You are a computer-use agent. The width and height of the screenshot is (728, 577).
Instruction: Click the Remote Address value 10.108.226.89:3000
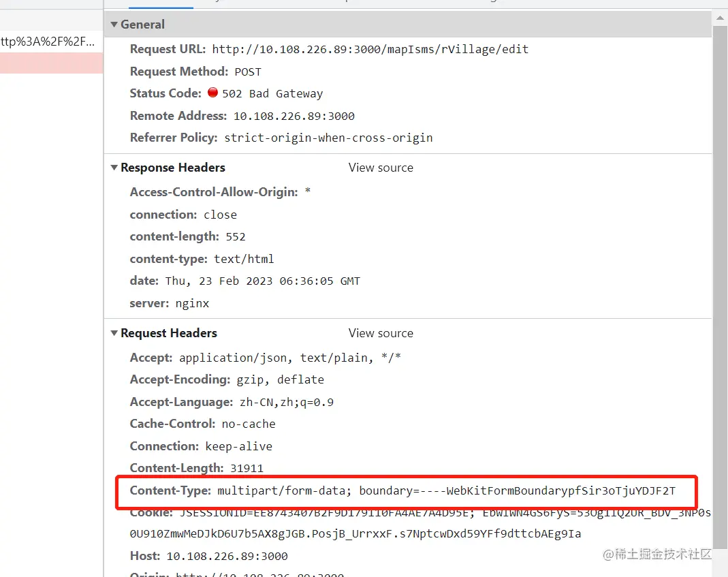click(x=294, y=116)
